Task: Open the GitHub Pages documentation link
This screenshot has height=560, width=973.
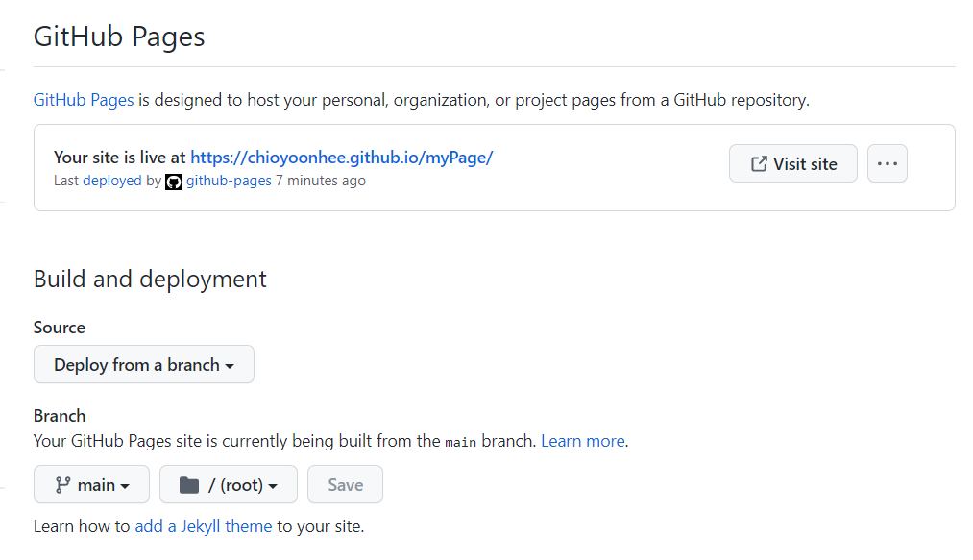Action: point(84,100)
